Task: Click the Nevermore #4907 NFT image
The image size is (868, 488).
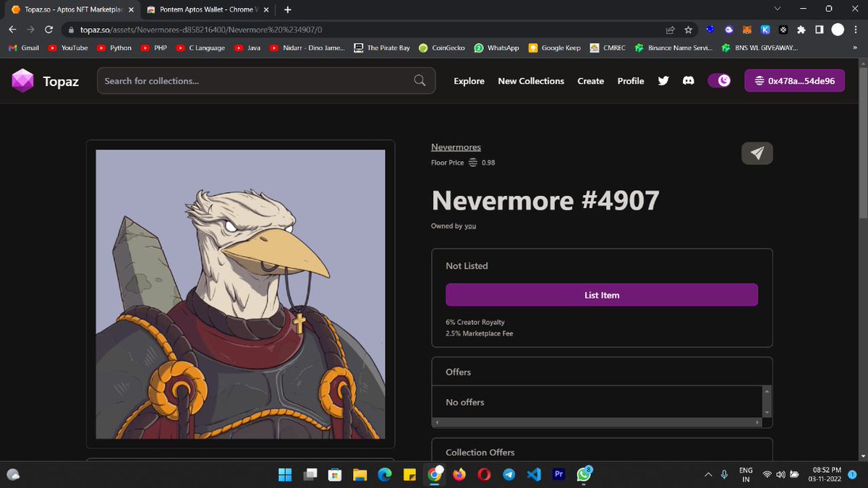Action: (241, 294)
